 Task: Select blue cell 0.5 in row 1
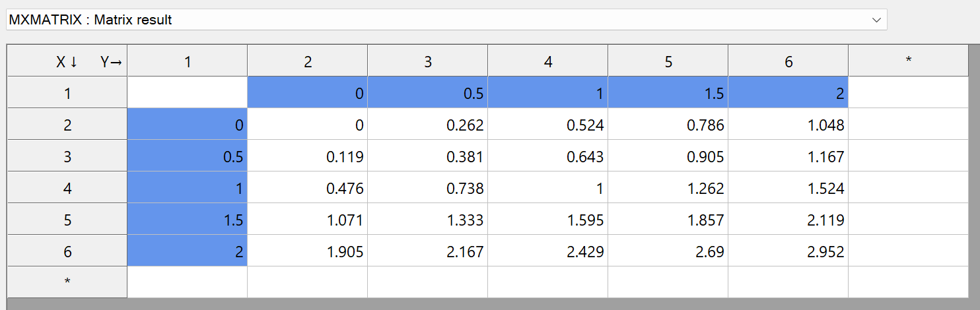(x=428, y=93)
